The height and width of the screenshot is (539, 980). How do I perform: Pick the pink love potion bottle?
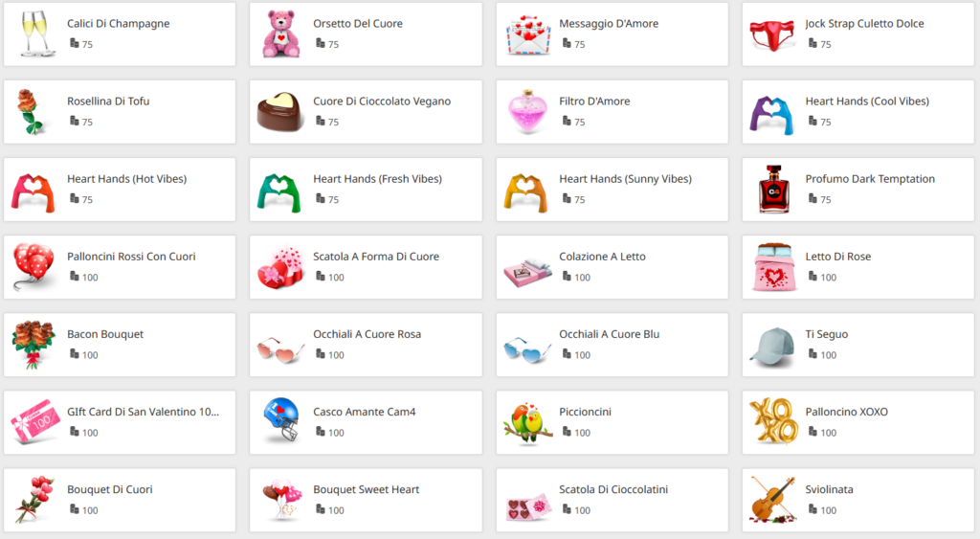tap(528, 112)
